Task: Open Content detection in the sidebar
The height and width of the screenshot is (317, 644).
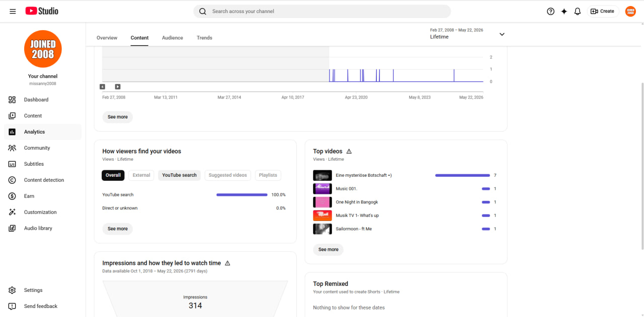Action: point(43,180)
